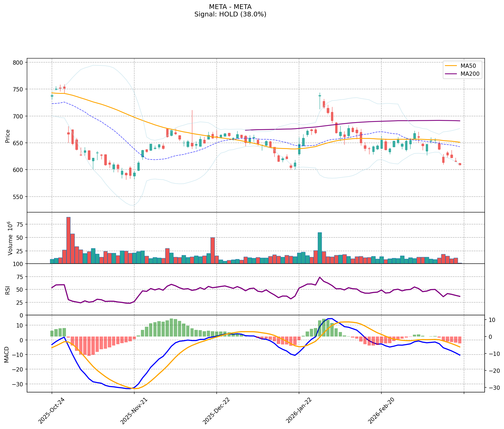Click the 'Price' y-axis label
The width and height of the screenshot is (504, 429).
[8, 136]
